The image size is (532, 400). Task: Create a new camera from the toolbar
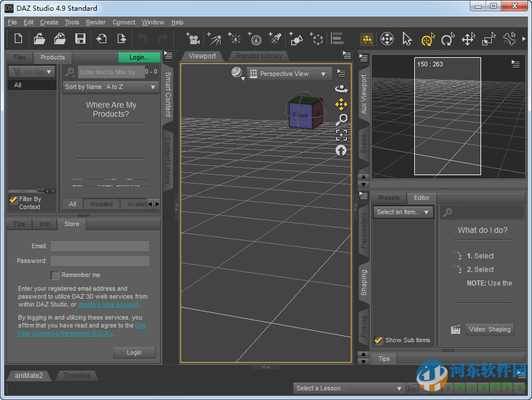[193, 39]
